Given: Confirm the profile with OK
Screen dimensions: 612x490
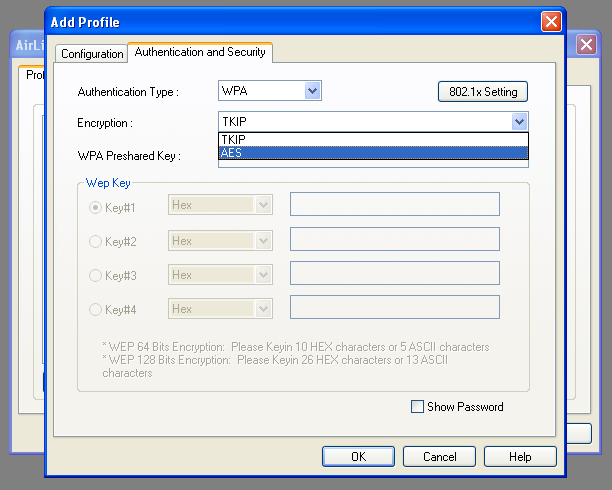Looking at the screenshot, I should click(x=358, y=456).
